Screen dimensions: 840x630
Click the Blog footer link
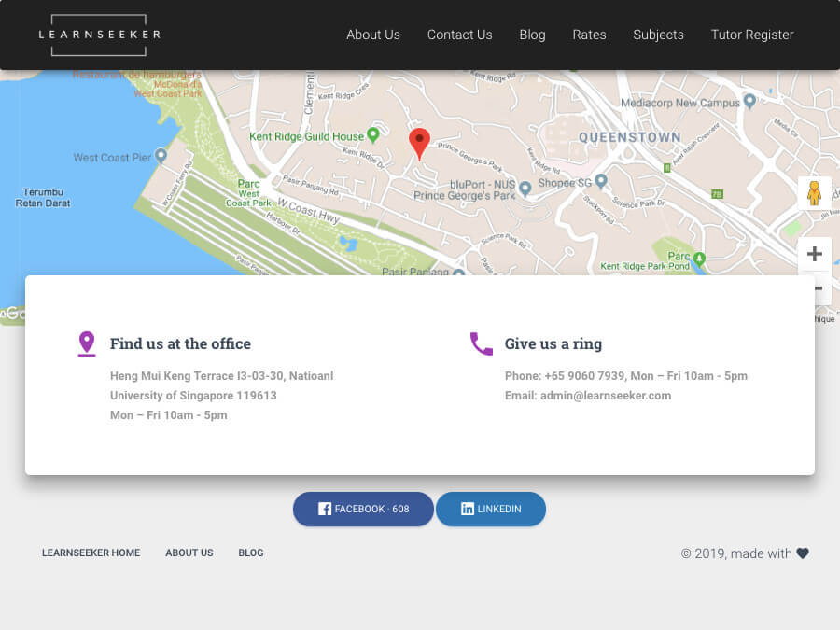click(x=251, y=553)
